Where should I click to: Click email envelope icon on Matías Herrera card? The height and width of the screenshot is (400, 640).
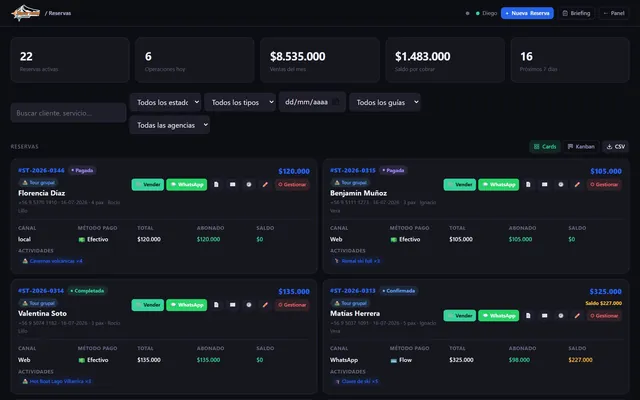click(544, 316)
